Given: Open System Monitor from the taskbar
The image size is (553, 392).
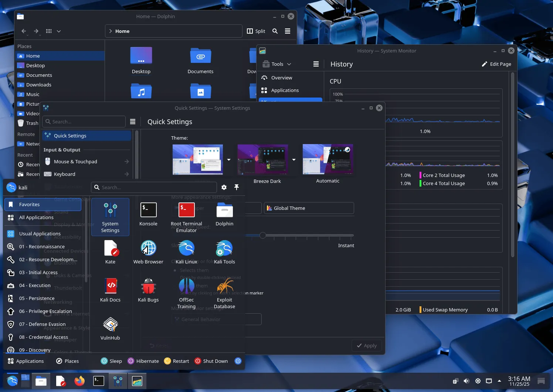Looking at the screenshot, I should point(137,381).
